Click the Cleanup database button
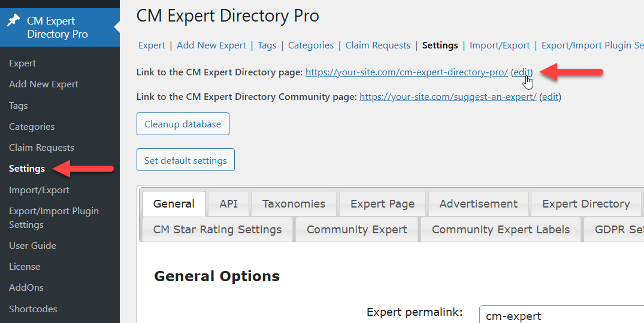644x323 pixels. (x=183, y=124)
